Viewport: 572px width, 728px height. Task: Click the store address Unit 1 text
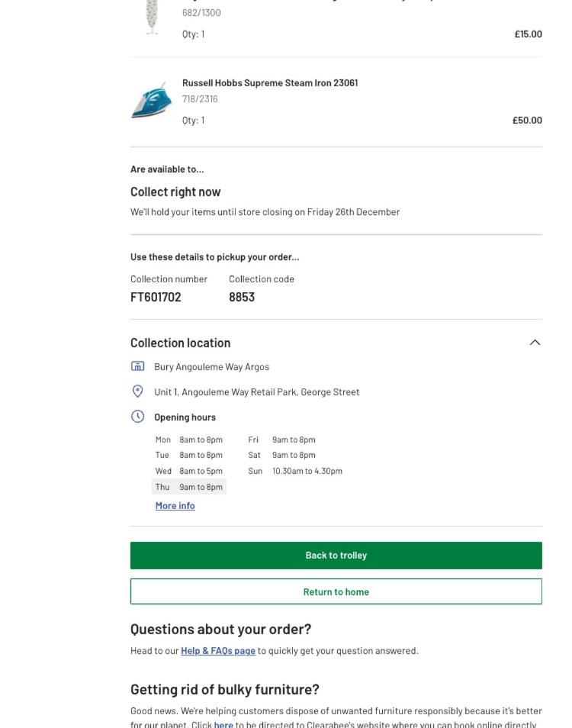tap(256, 391)
